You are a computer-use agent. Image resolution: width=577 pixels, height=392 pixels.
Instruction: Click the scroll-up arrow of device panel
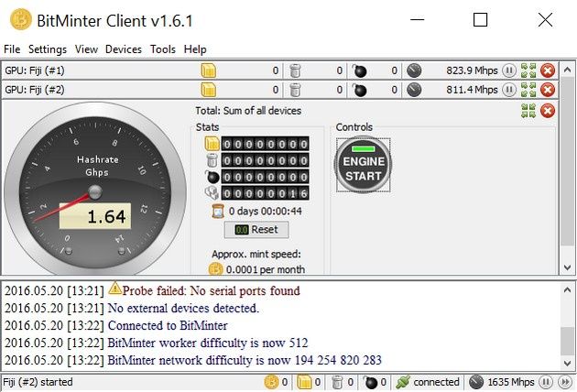tap(567, 70)
